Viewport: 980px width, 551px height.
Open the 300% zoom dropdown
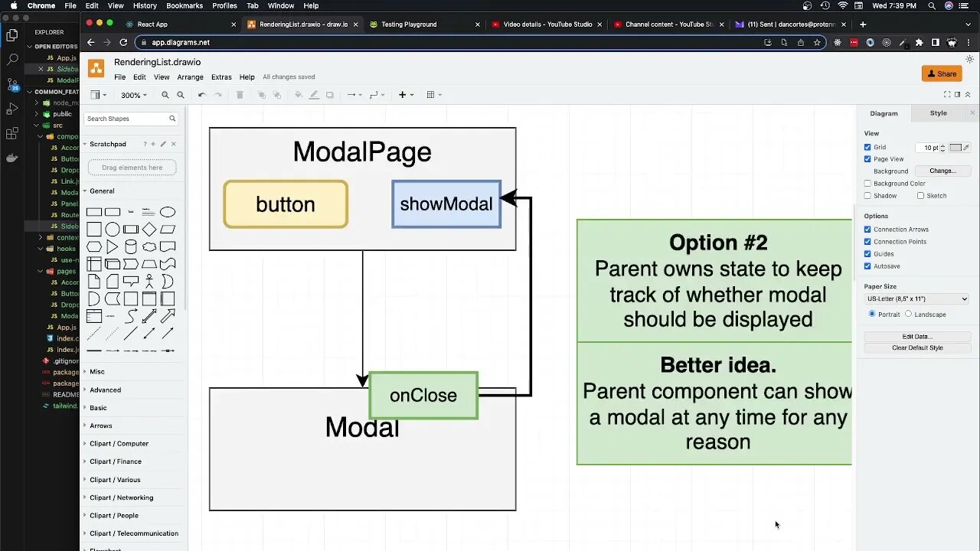134,95
